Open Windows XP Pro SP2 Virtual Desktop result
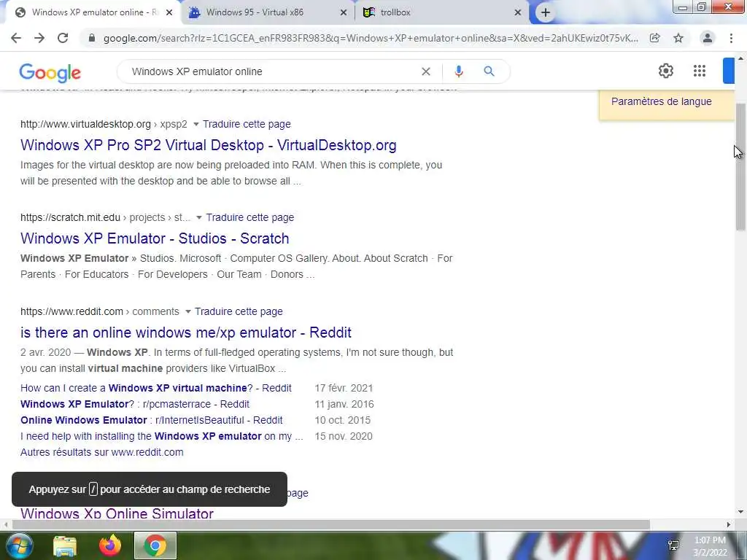 pos(208,145)
